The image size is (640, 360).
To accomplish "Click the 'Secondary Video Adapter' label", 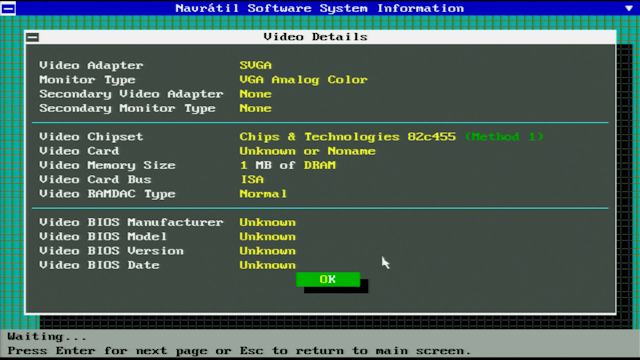I will tap(131, 94).
